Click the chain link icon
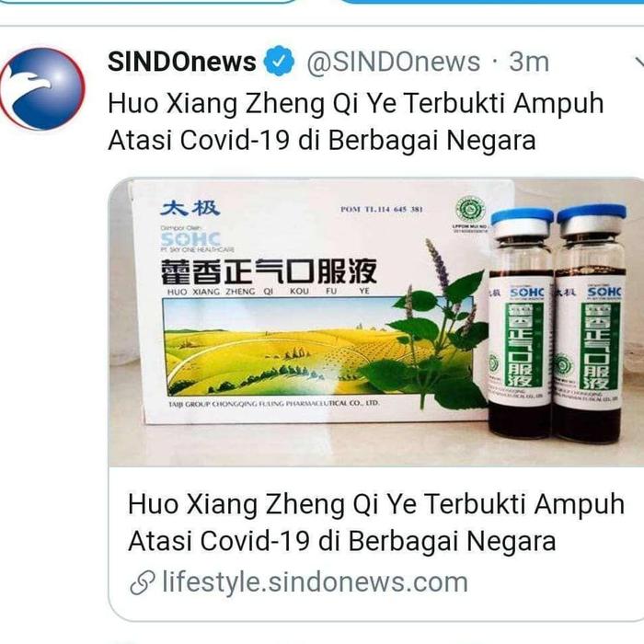Screen dimensions: 644x644 click(x=143, y=582)
